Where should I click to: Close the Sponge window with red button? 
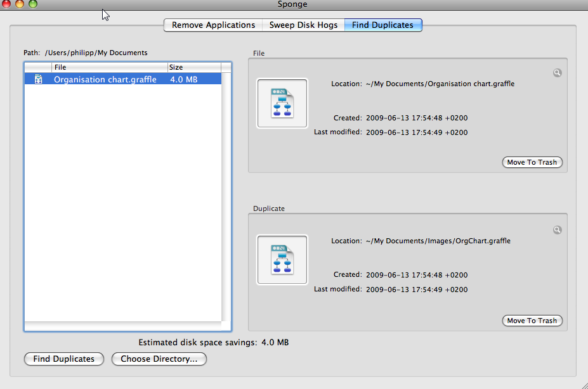pos(6,4)
